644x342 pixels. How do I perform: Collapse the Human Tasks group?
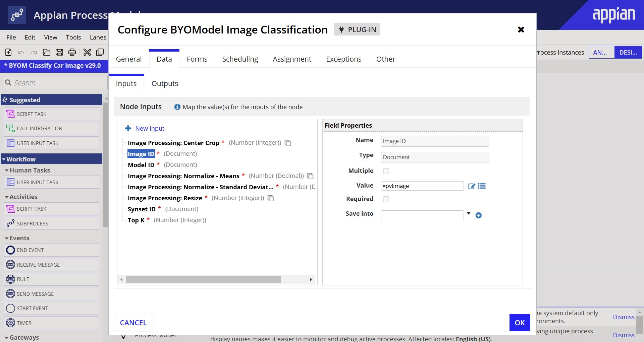pyautogui.click(x=7, y=170)
